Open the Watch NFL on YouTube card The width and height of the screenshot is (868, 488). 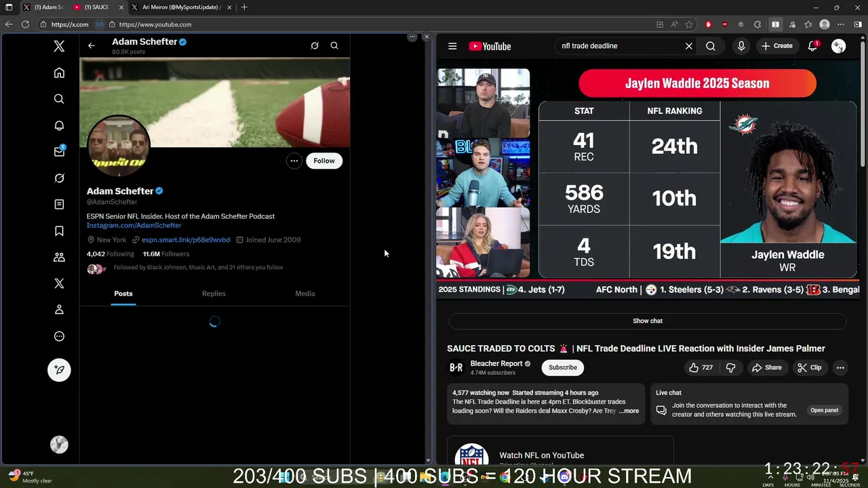[560, 452]
